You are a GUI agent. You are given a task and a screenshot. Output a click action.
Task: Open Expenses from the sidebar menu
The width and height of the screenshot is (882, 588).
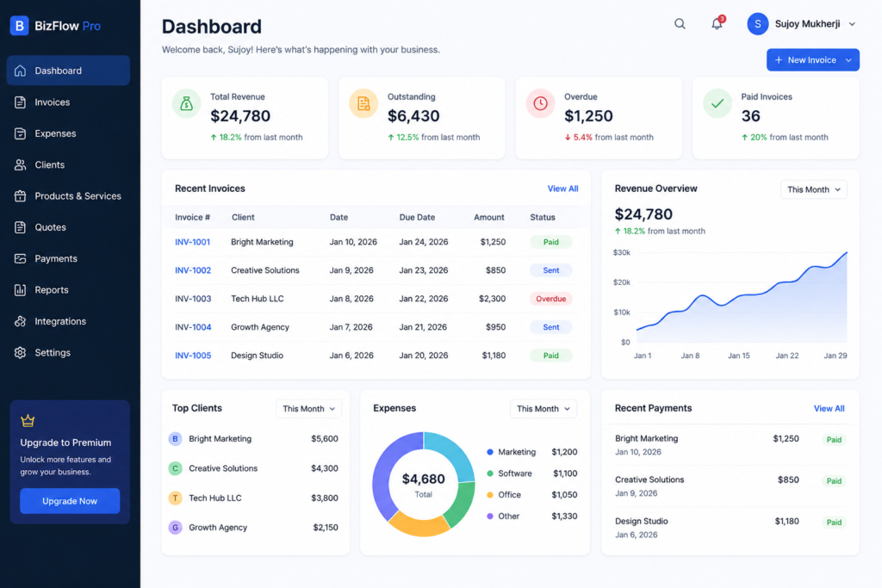pyautogui.click(x=68, y=133)
